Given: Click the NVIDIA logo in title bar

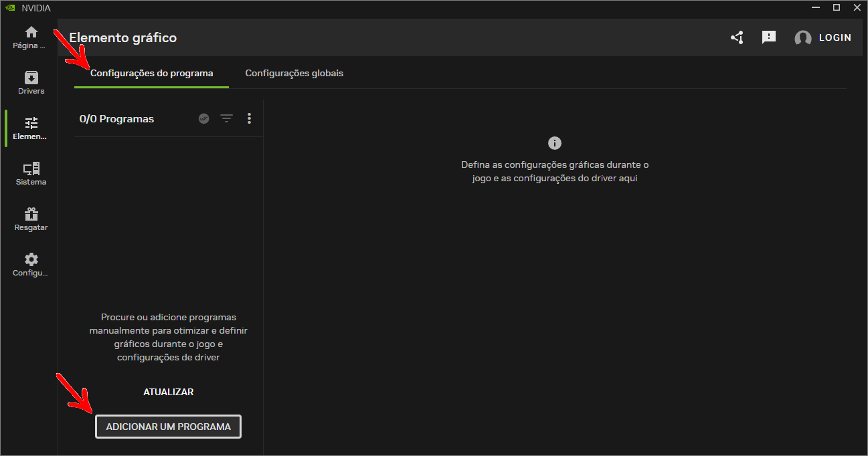Looking at the screenshot, I should click(9, 8).
